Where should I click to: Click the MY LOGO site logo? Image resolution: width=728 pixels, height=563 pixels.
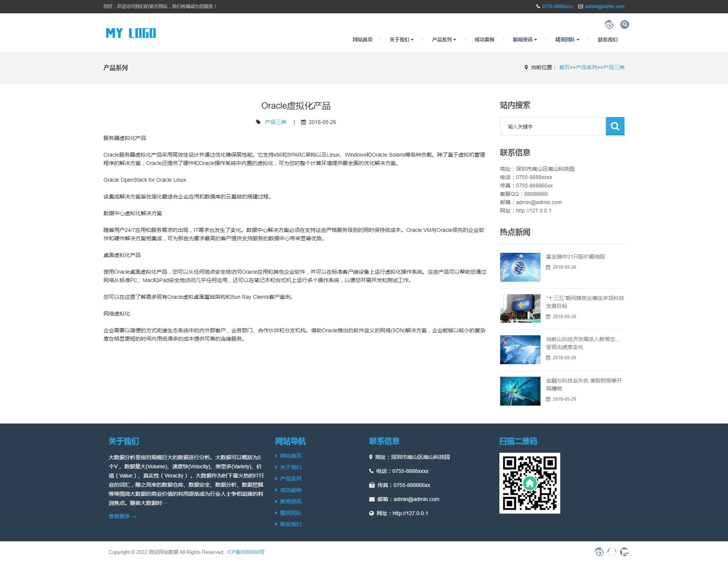[x=131, y=33]
